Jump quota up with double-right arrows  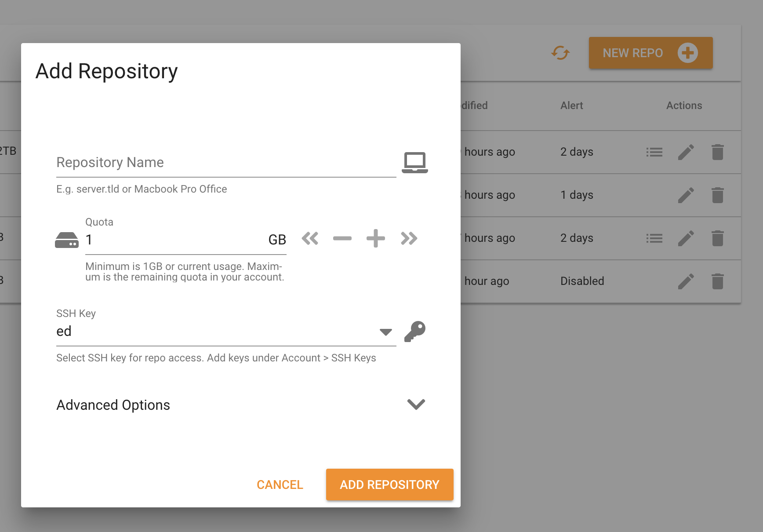[409, 239]
